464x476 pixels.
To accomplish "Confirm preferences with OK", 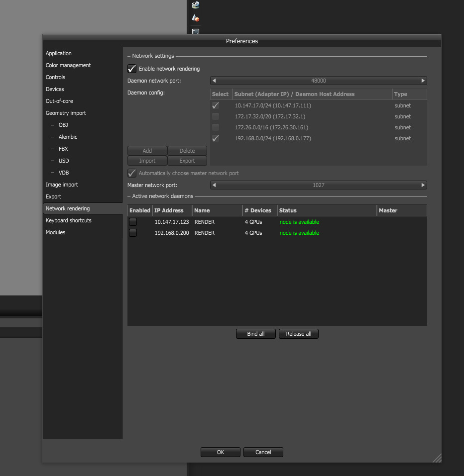I will point(221,452).
